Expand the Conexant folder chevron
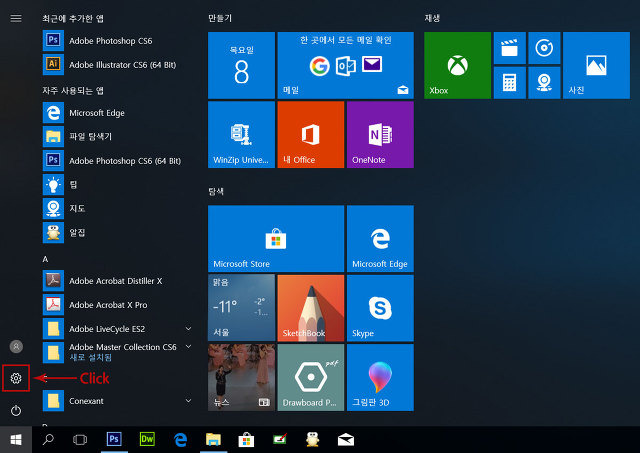The image size is (640, 453). pyautogui.click(x=188, y=401)
